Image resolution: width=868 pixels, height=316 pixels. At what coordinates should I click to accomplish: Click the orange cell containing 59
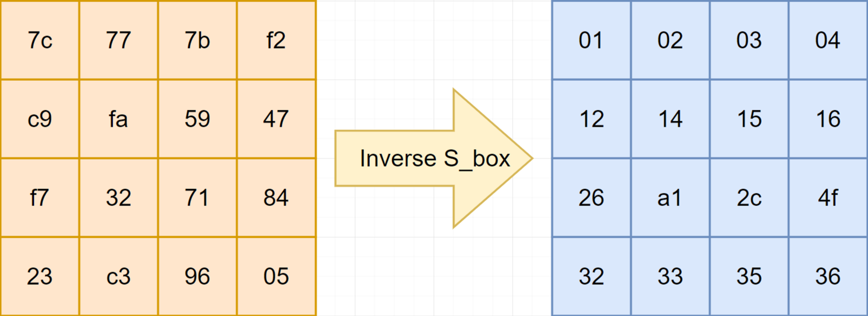click(x=197, y=119)
